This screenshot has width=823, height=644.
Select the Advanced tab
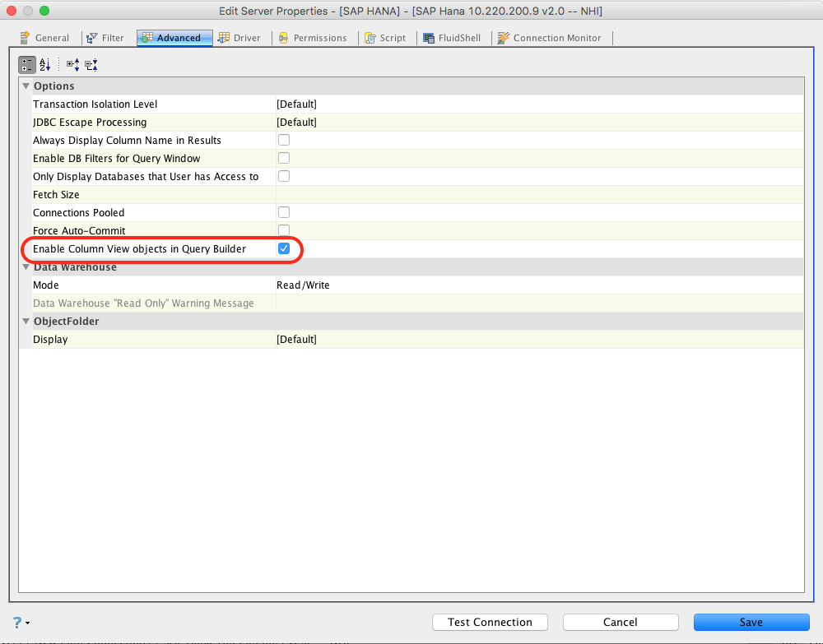tap(174, 38)
